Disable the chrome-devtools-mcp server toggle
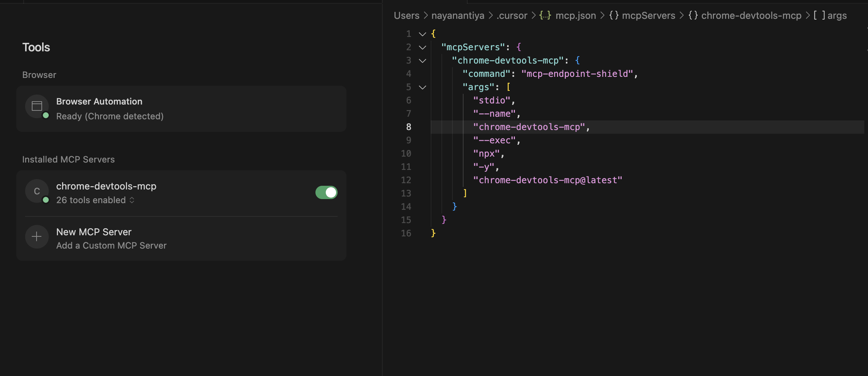The width and height of the screenshot is (868, 376). (x=326, y=192)
